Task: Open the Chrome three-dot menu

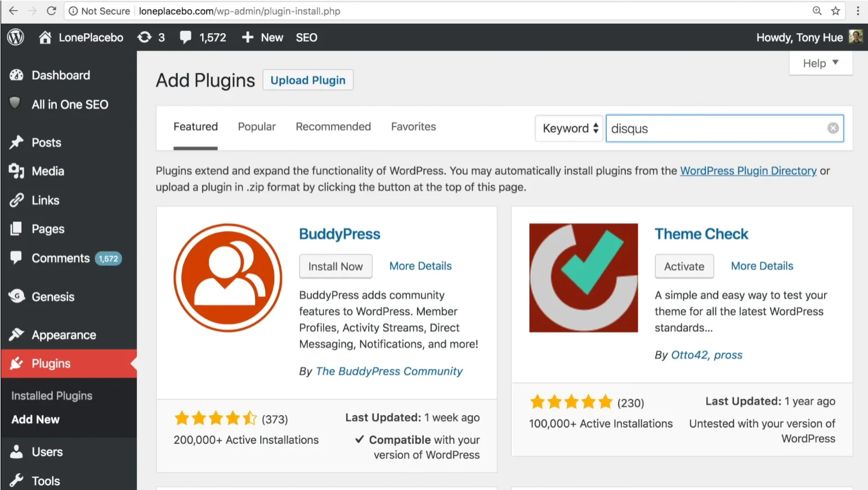Action: point(858,11)
